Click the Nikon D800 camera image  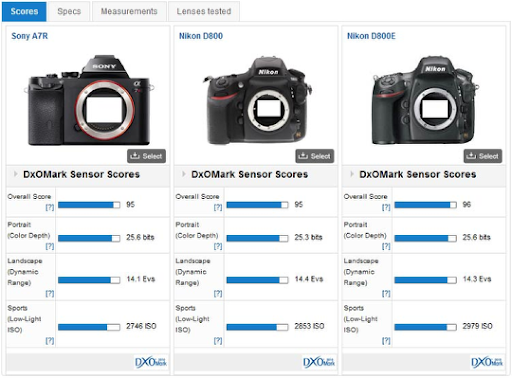[x=257, y=101]
